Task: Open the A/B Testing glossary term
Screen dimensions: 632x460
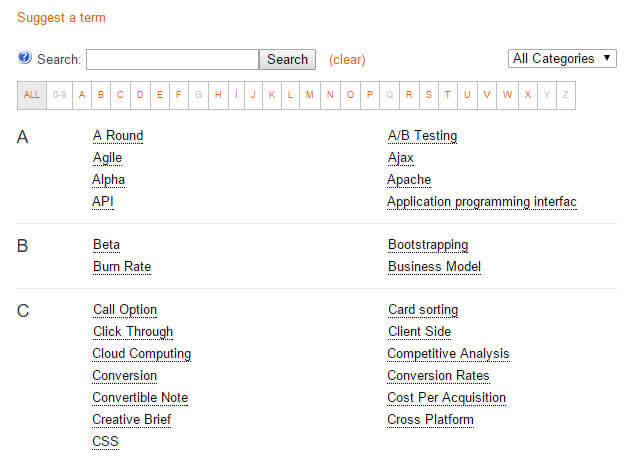Action: pyautogui.click(x=422, y=136)
